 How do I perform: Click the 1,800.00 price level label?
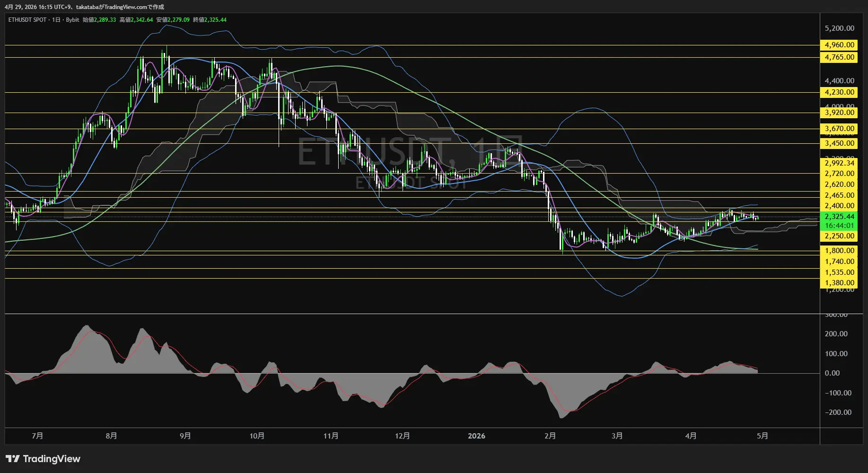tap(839, 251)
